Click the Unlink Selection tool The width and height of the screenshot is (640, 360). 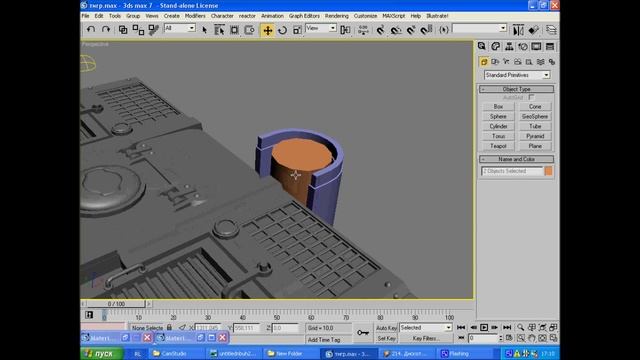(x=138, y=30)
